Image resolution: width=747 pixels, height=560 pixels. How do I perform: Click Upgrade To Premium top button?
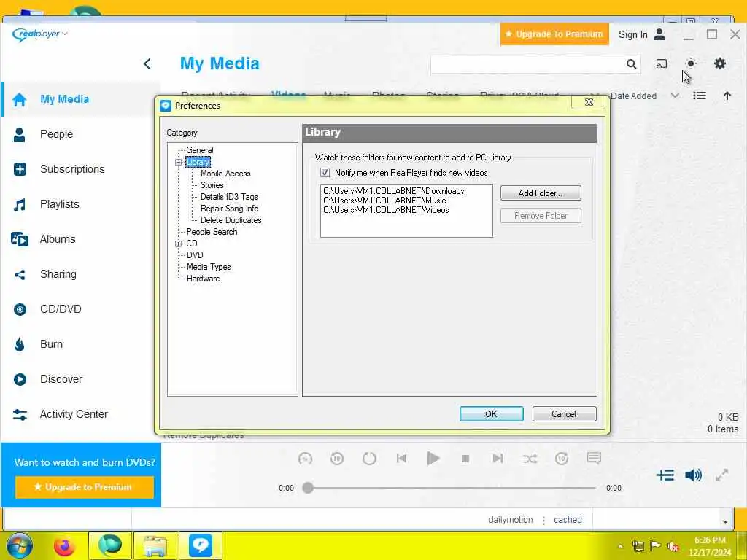554,34
